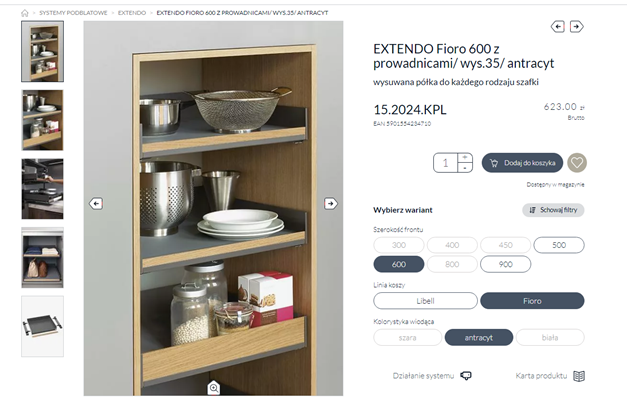Viewport: 627px width, 411px height.
Task: Add product to wishlist with heart icon
Action: point(577,163)
